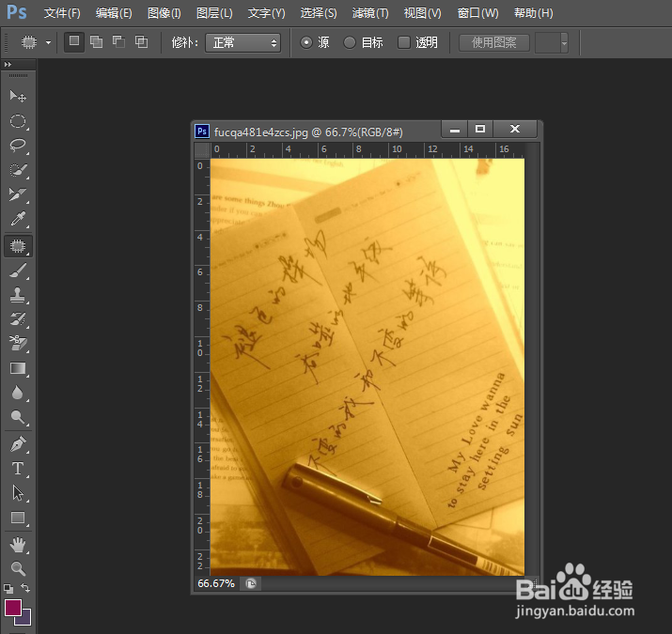This screenshot has width=672, height=634.
Task: Expand the toolbox double-arrow toggle
Action: coord(8,64)
